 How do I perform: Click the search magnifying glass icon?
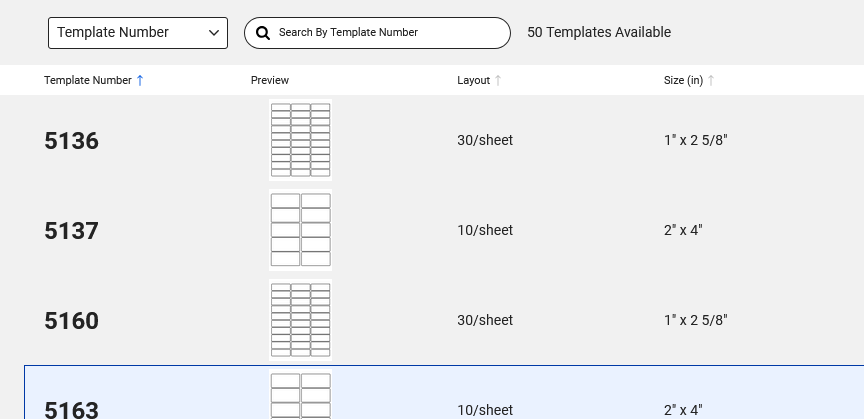coord(263,33)
